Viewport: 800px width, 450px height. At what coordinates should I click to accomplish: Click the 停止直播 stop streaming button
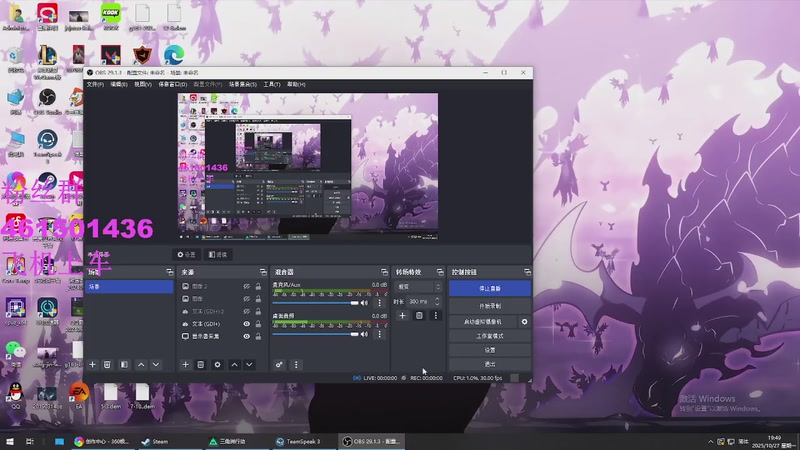pyautogui.click(x=490, y=288)
